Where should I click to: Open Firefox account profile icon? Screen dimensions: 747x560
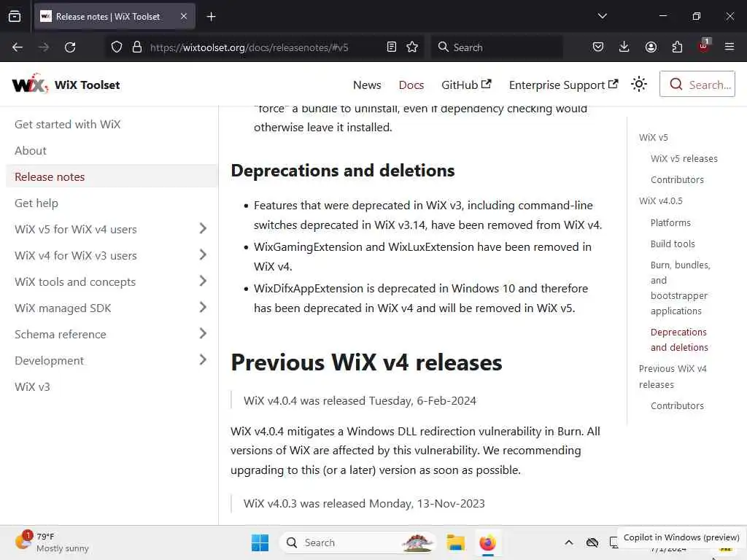point(651,47)
